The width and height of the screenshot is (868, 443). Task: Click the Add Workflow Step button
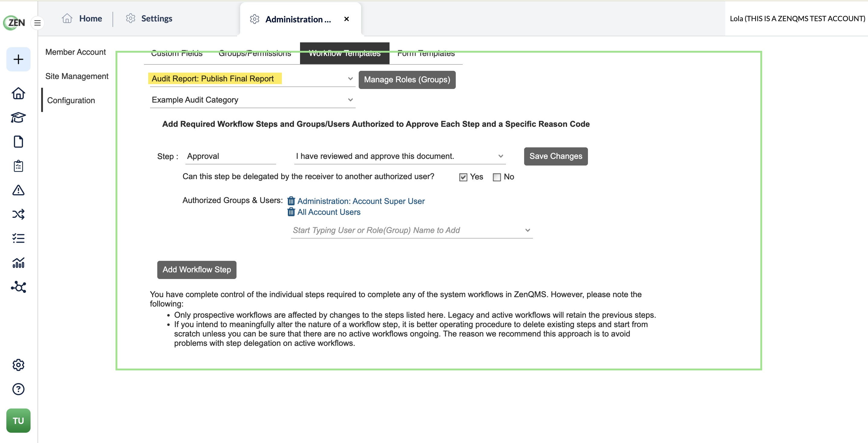197,270
